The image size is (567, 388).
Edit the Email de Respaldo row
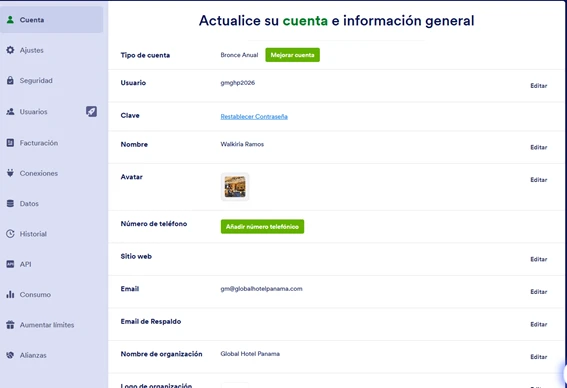pos(538,324)
